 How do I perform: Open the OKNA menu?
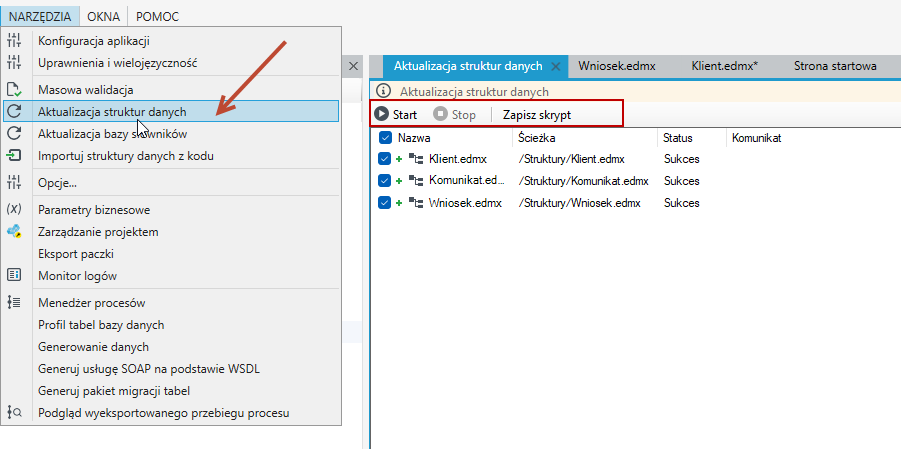(x=103, y=17)
